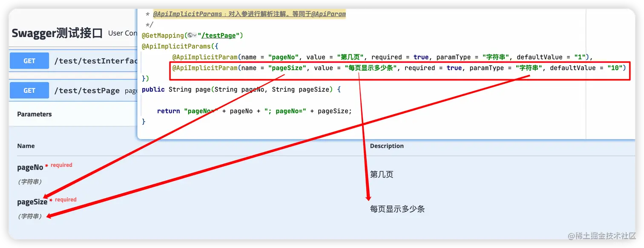This screenshot has width=644, height=248.
Task: Click the Description column header
Action: click(387, 146)
